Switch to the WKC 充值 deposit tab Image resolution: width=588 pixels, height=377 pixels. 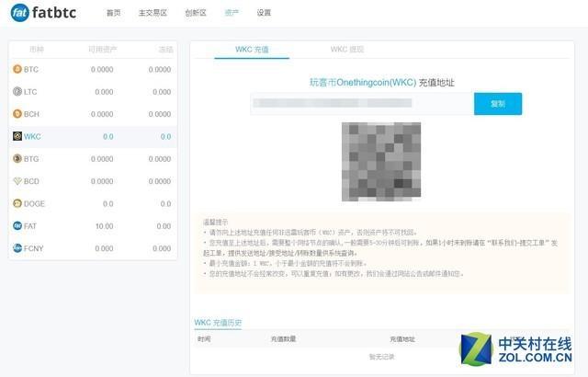click(252, 50)
